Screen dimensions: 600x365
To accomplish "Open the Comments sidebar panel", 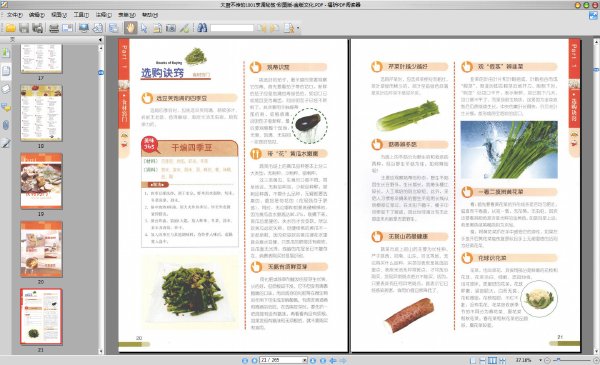I will coord(6,108).
